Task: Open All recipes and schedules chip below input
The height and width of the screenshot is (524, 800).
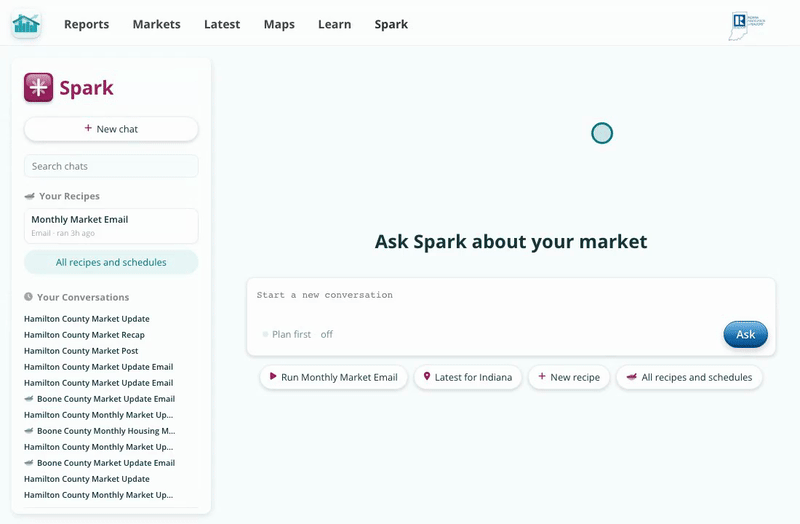Action: click(689, 378)
